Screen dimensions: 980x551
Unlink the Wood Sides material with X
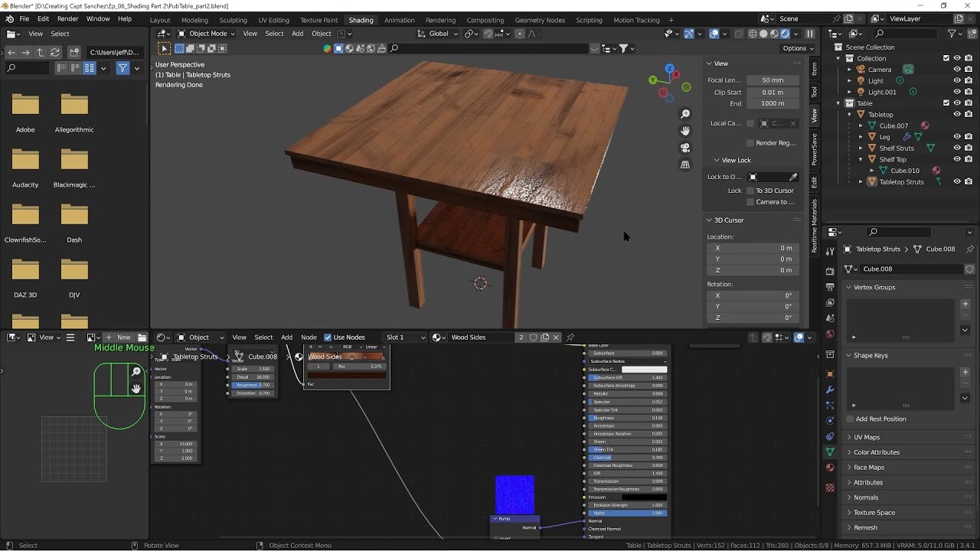pyautogui.click(x=557, y=337)
